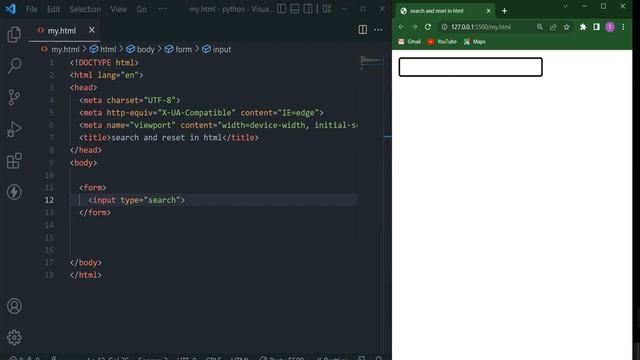Open Chrome tab search chevron
This screenshot has height=360, width=640.
[x=565, y=6]
